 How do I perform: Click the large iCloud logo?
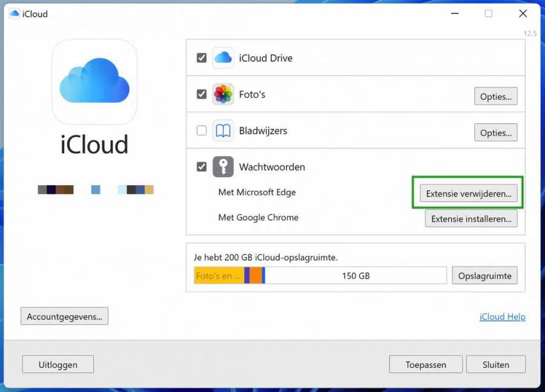pyautogui.click(x=94, y=82)
